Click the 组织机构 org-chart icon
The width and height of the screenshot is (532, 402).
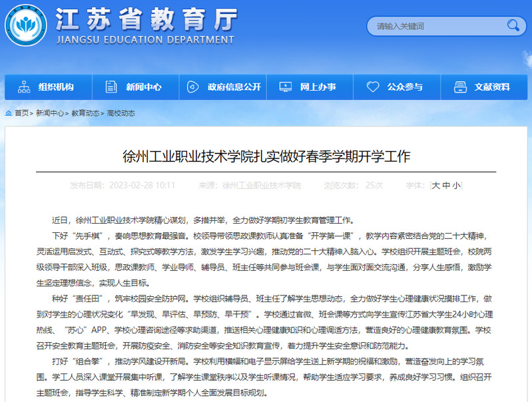click(25, 87)
